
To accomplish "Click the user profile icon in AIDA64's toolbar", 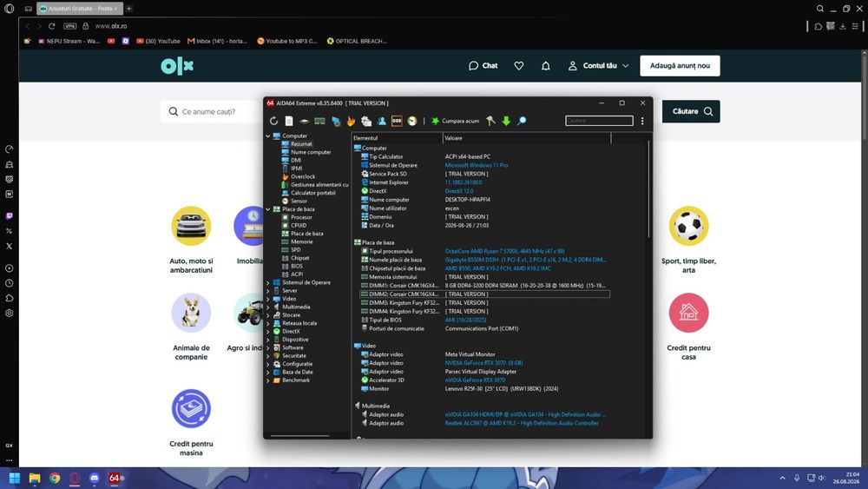I will coord(381,121).
